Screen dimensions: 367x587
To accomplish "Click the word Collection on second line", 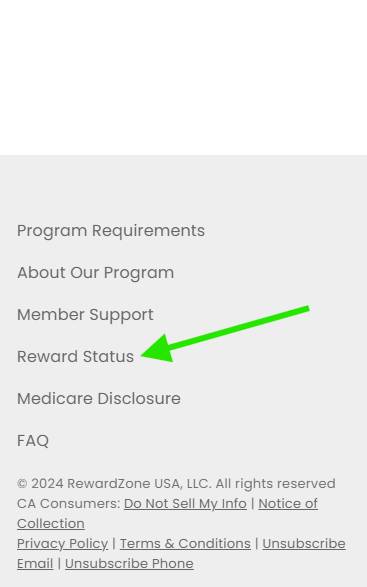I will coord(51,524).
